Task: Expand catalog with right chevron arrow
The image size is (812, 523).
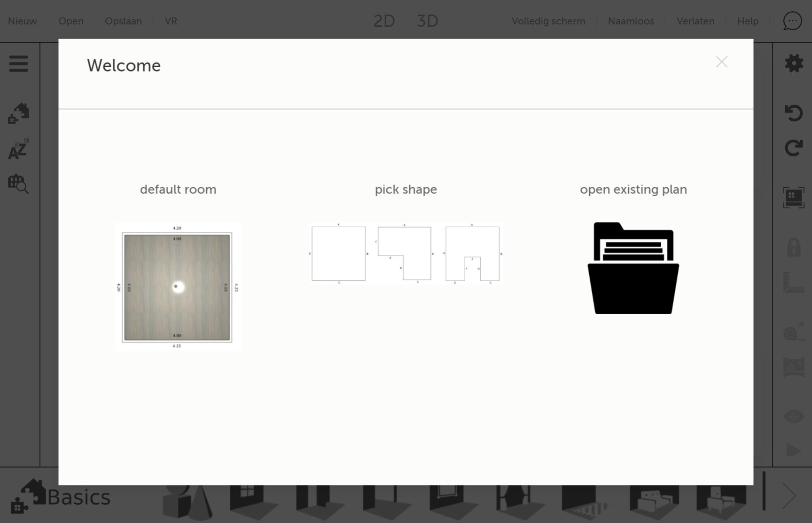Action: pyautogui.click(x=789, y=496)
